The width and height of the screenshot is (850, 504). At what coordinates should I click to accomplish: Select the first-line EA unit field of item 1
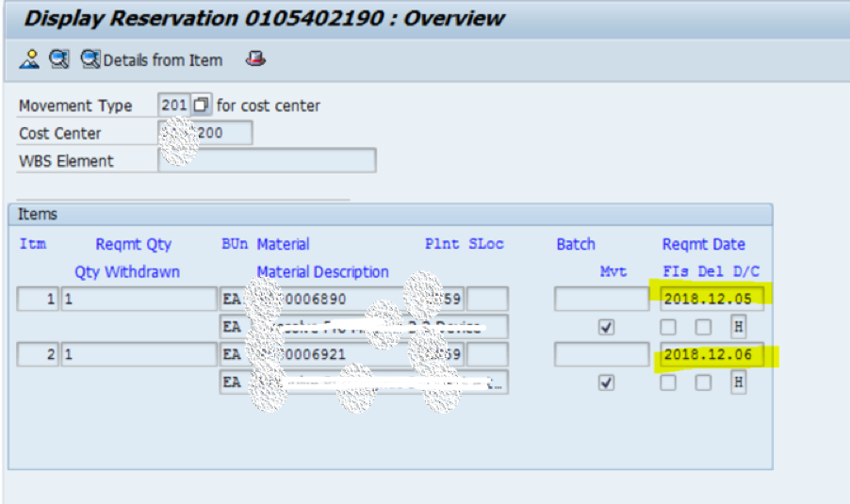[233, 299]
